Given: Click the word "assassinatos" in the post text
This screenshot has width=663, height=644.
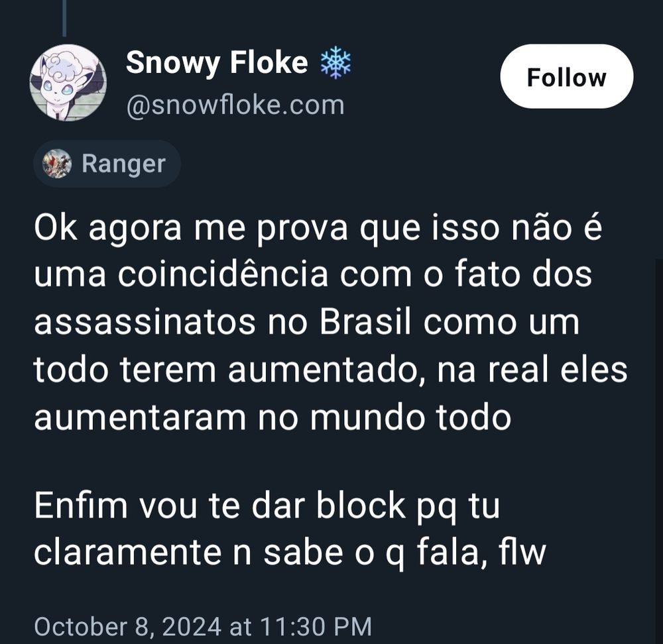Looking at the screenshot, I should [145, 323].
